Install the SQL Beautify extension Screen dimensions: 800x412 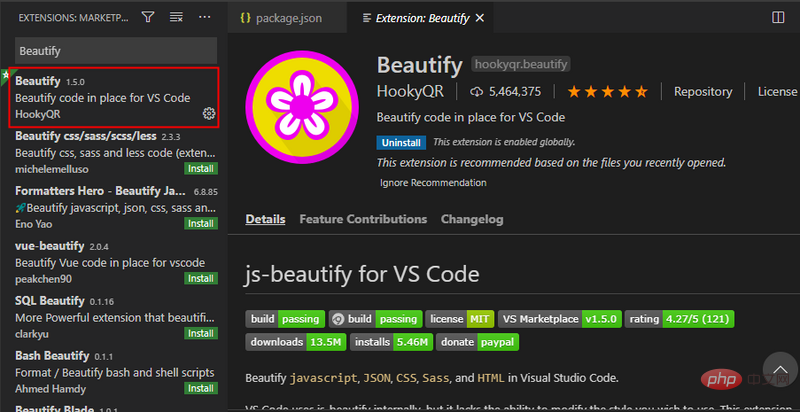point(200,332)
